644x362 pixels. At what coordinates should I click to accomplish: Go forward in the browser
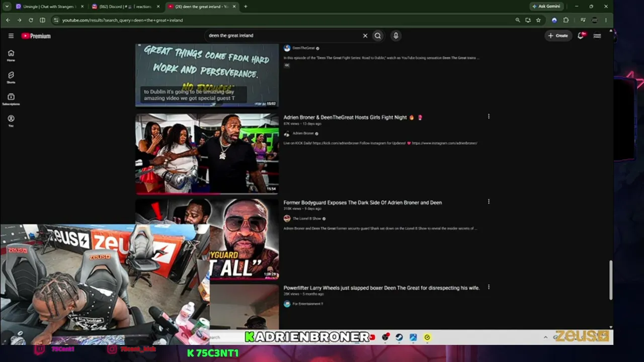(x=19, y=20)
